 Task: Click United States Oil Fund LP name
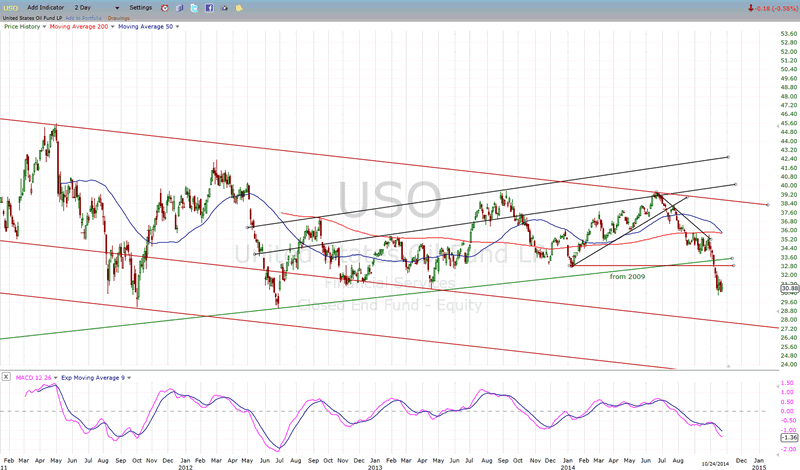pos(32,18)
